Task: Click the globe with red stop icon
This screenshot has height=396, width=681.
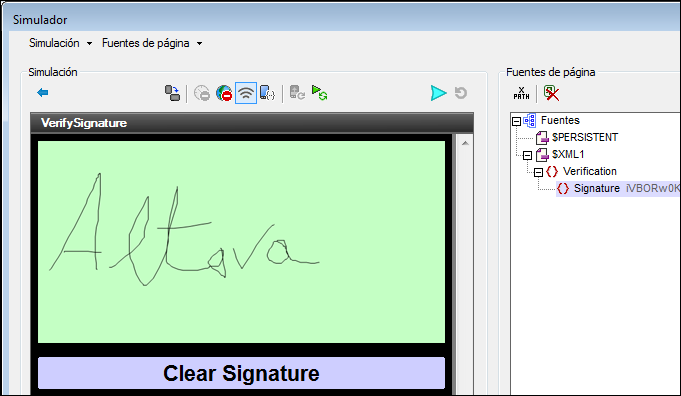Action: (x=224, y=93)
